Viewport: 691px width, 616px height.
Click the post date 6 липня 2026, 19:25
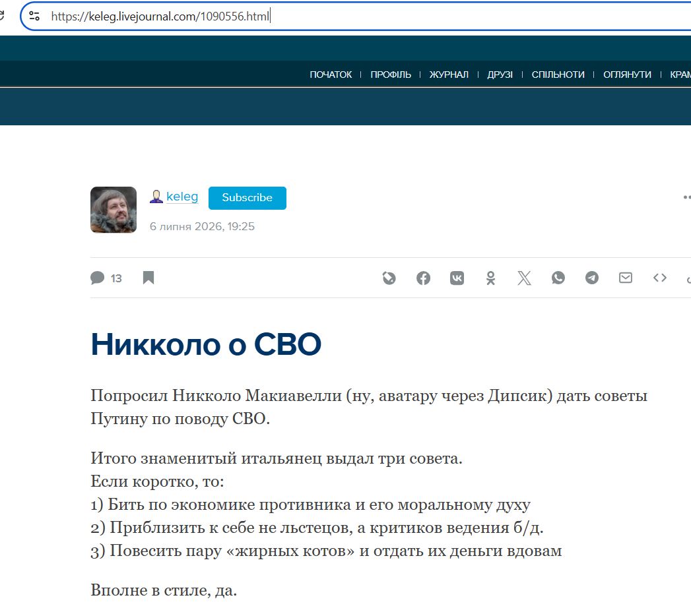[202, 226]
